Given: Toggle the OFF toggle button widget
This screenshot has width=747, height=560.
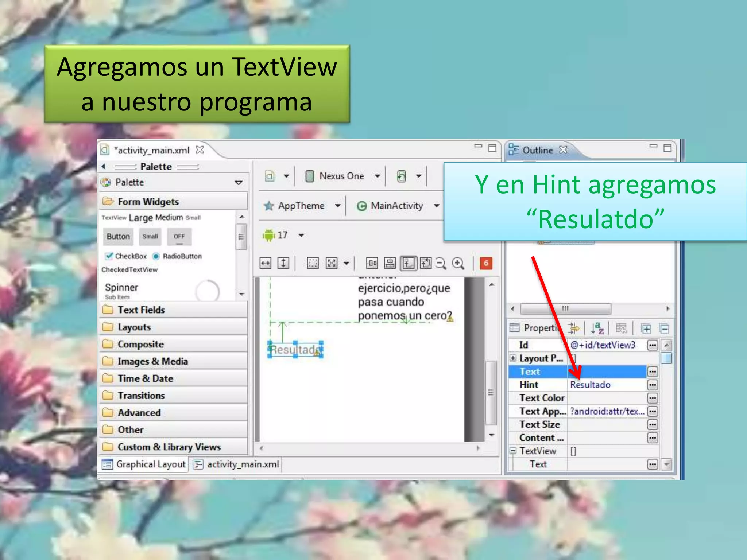Looking at the screenshot, I should [x=179, y=237].
